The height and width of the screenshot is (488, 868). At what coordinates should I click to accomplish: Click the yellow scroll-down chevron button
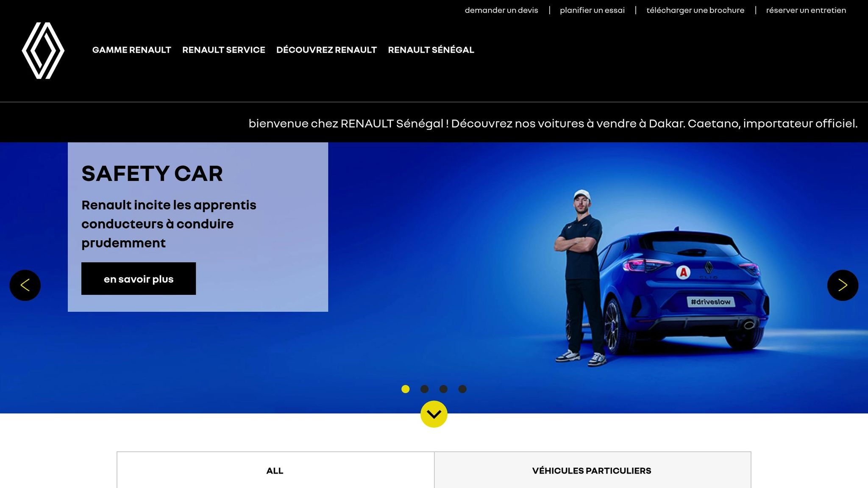click(x=434, y=414)
